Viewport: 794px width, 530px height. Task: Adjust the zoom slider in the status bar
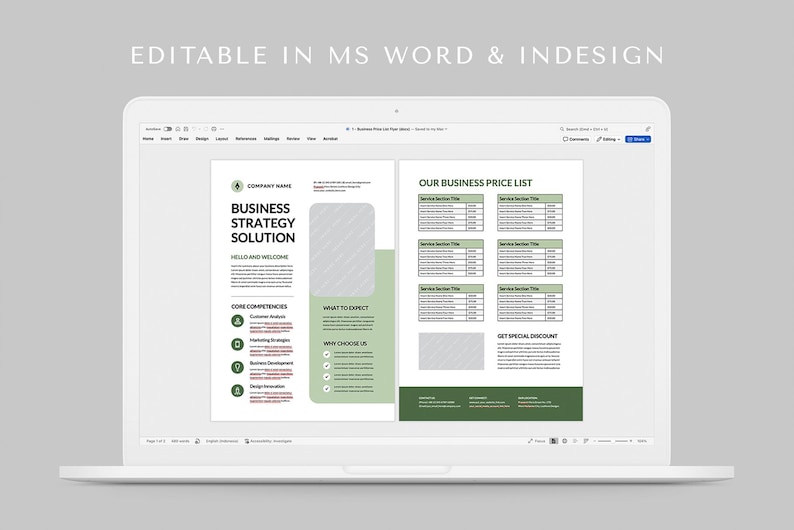coord(613,441)
